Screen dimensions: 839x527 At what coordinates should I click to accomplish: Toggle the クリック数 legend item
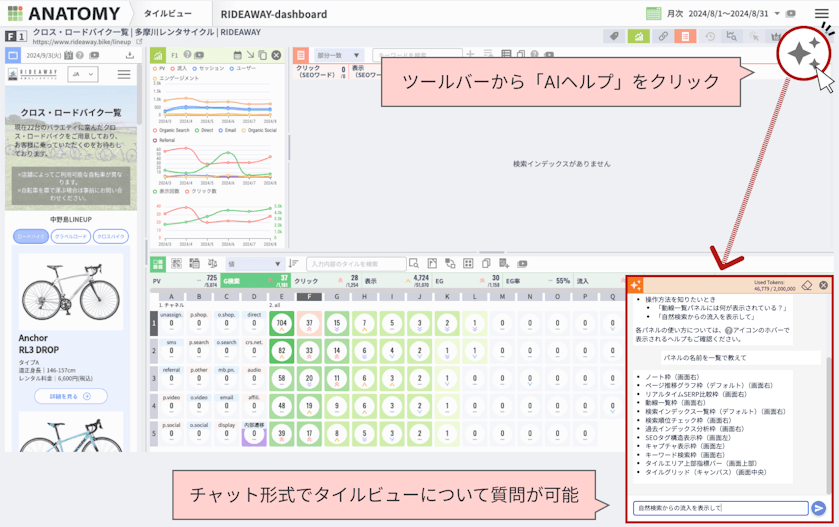[x=201, y=191]
